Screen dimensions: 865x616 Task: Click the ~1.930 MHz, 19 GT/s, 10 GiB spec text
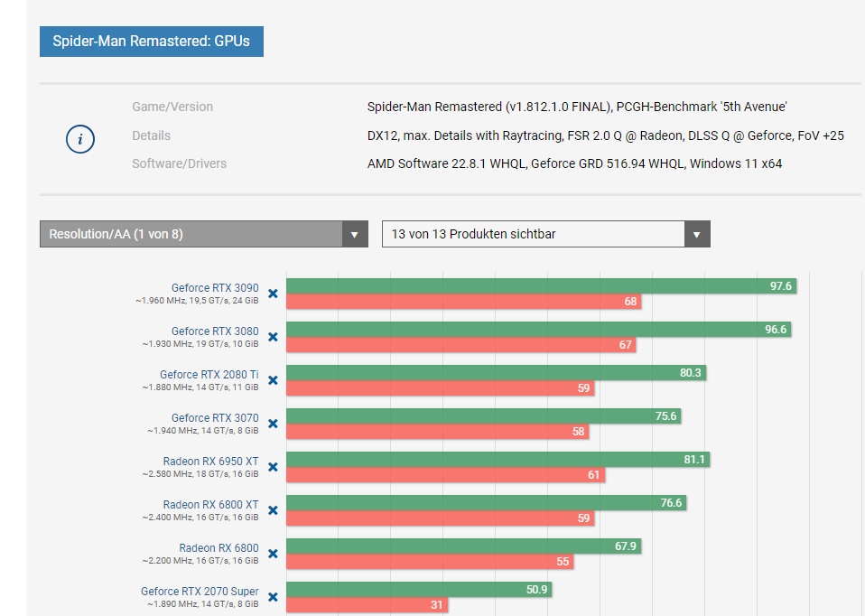pyautogui.click(x=200, y=344)
